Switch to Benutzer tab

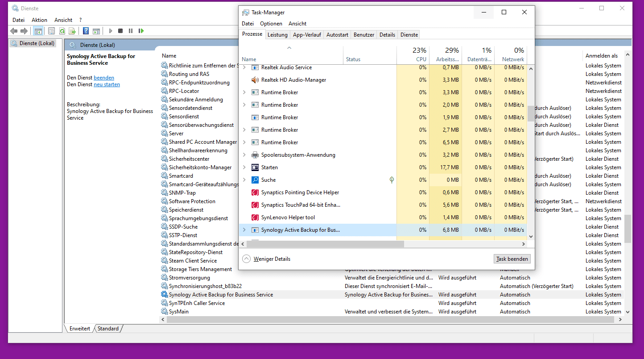(364, 35)
